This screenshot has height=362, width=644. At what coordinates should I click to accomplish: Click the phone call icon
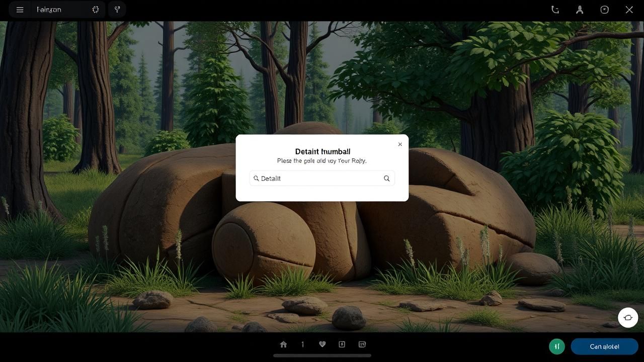[555, 10]
